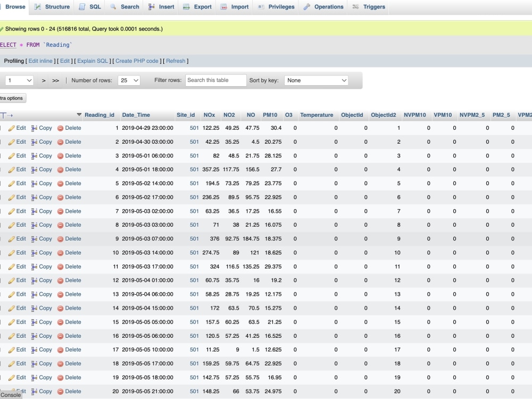The image size is (532, 399).
Task: Click the Privileges tab icon
Action: (x=261, y=7)
